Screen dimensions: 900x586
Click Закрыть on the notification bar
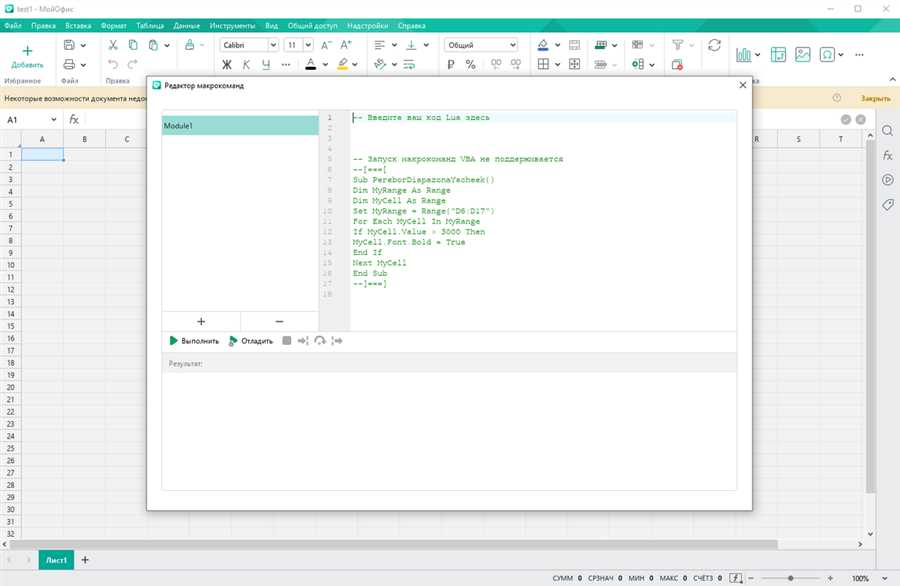[875, 99]
